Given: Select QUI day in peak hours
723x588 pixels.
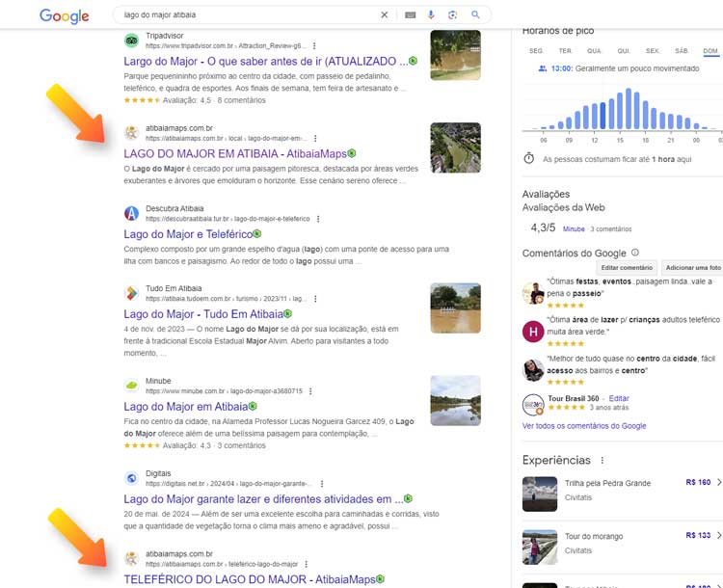Looking at the screenshot, I should [624, 51].
